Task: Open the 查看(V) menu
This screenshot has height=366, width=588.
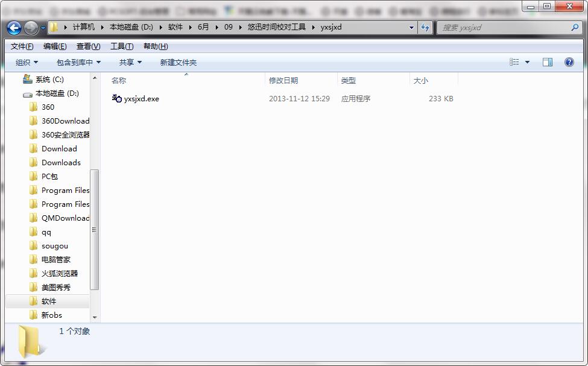Action: coord(88,46)
